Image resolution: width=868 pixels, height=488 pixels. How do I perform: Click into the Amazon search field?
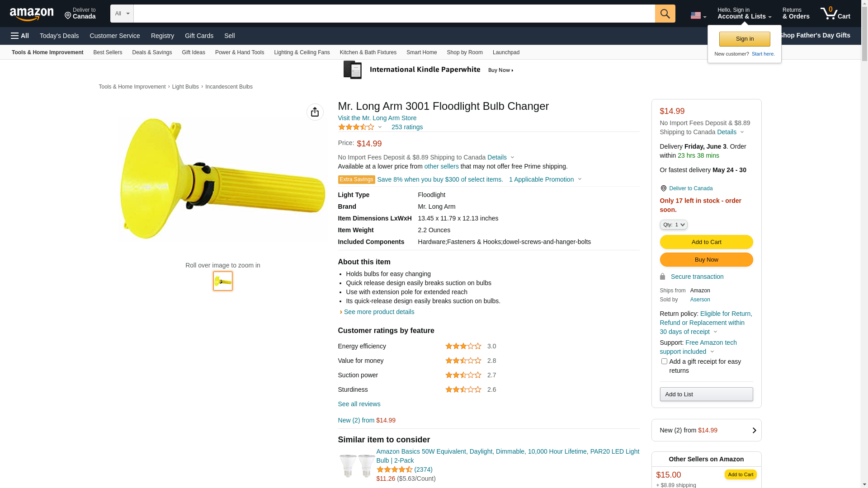[393, 14]
